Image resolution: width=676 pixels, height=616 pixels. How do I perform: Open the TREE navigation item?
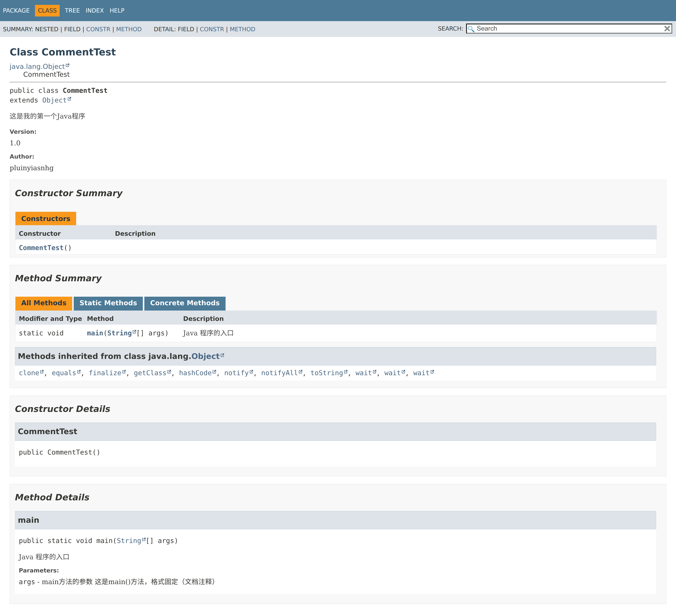pos(72,10)
